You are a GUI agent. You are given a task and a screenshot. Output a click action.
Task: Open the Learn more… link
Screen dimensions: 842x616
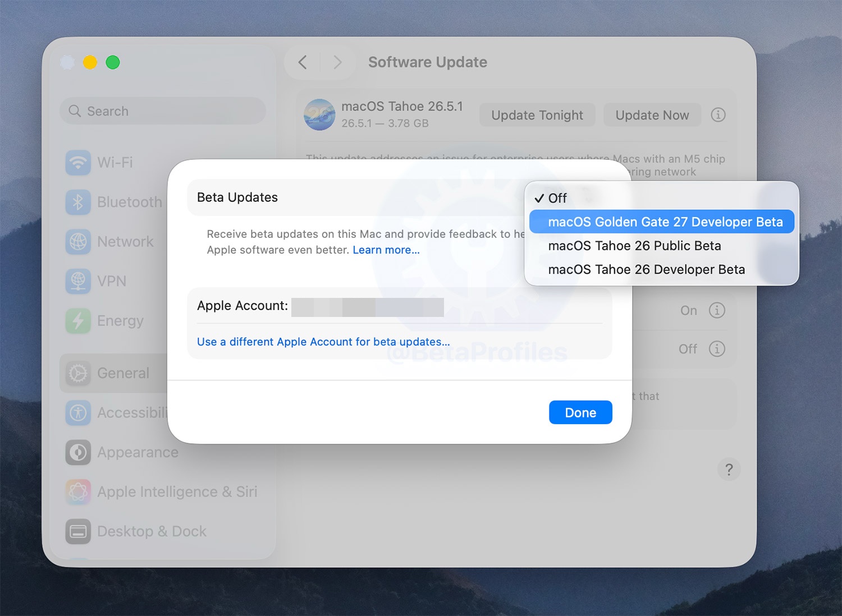386,250
